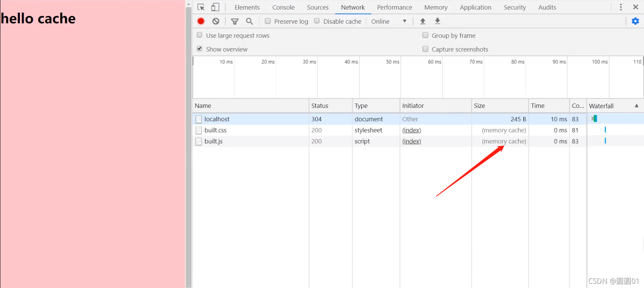This screenshot has width=644, height=288.
Task: Select the Network tab
Action: 353,7
